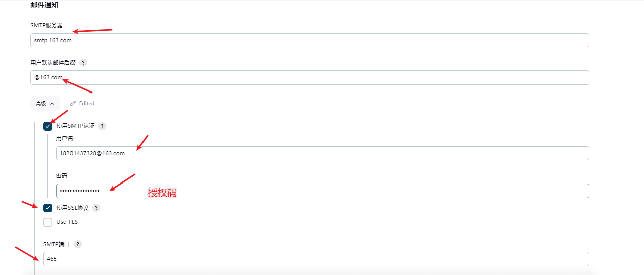The width and height of the screenshot is (644, 275).
Task: Enable the Use TLS checkbox
Action: (x=48, y=222)
